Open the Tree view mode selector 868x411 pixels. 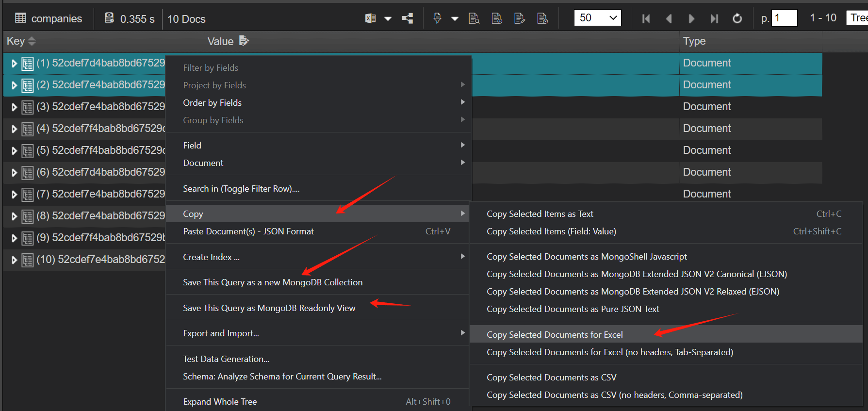[857, 18]
